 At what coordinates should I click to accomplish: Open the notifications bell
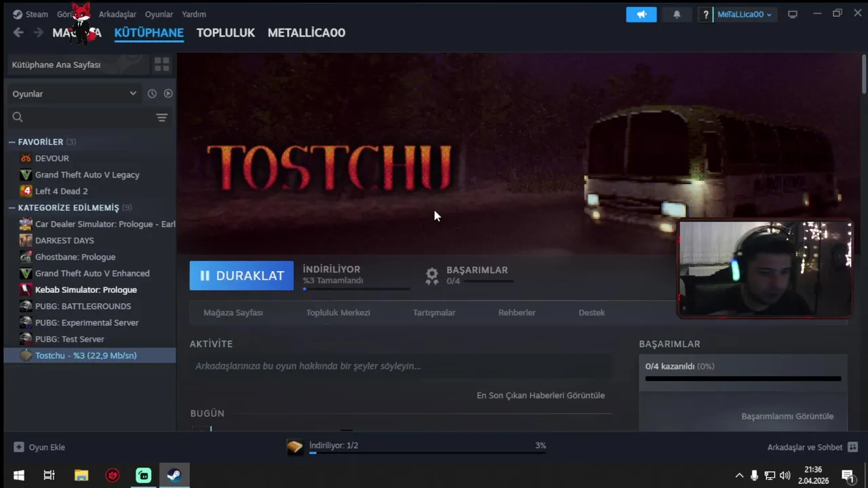pos(677,14)
